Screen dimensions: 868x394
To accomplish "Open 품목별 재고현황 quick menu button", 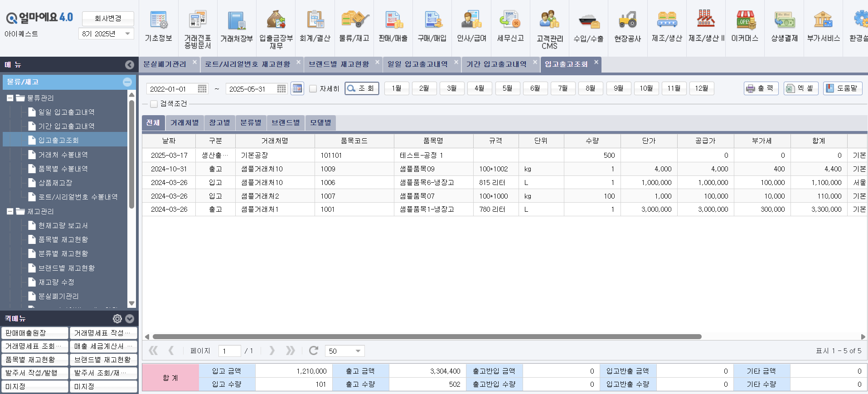I will tap(35, 360).
